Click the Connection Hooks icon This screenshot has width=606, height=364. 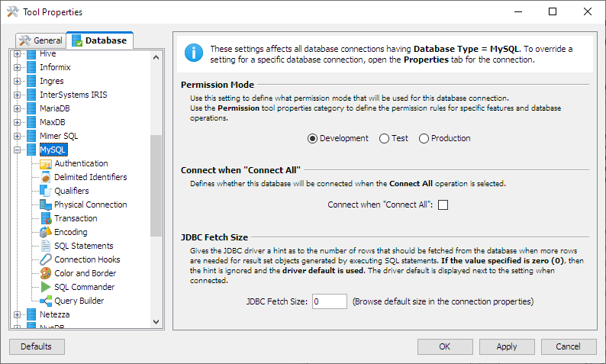coord(45,259)
